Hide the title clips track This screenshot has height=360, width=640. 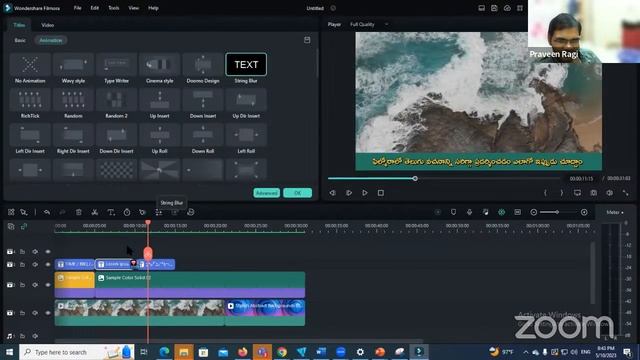(x=48, y=264)
